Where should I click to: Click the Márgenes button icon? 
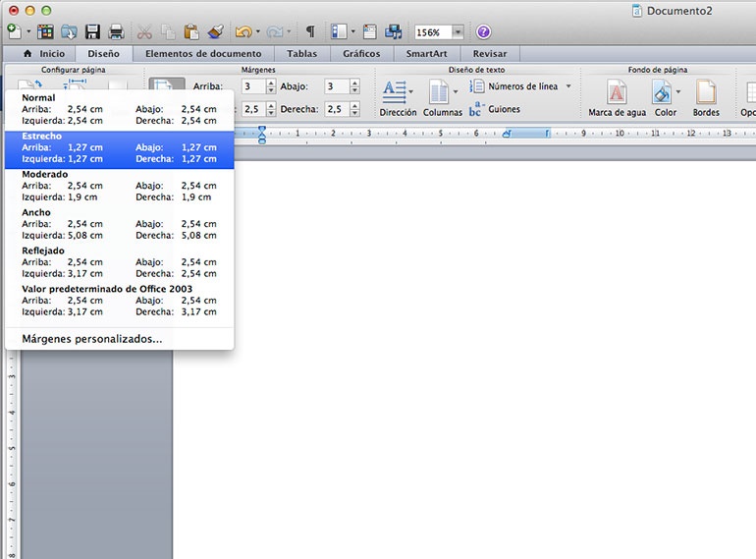[x=166, y=84]
